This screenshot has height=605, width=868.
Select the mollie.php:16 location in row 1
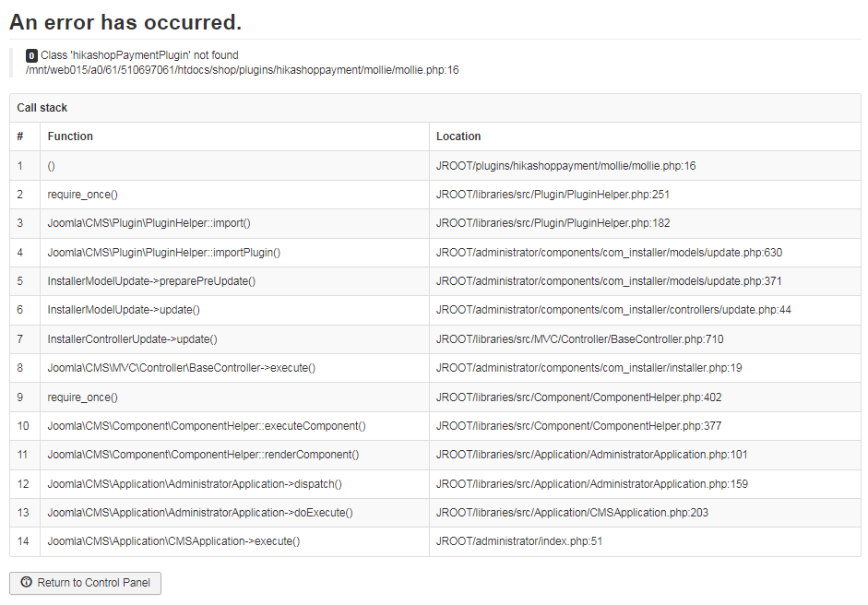(565, 166)
